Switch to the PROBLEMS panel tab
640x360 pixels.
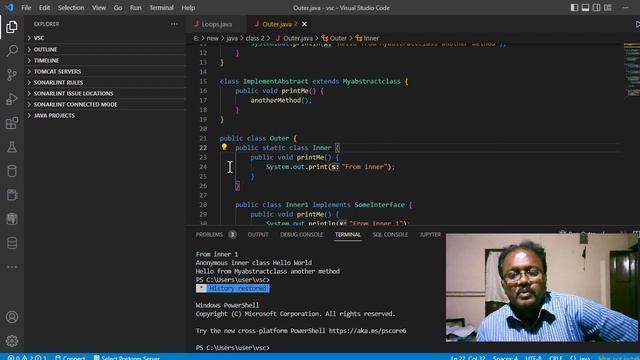click(216, 235)
